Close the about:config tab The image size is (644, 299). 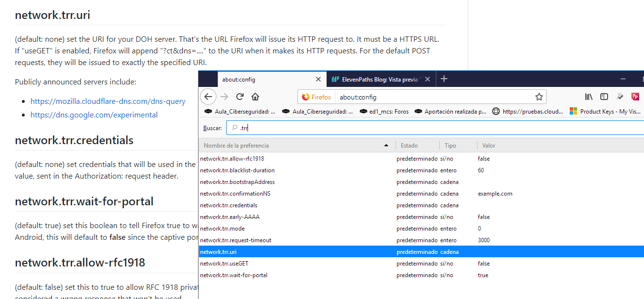(318, 79)
